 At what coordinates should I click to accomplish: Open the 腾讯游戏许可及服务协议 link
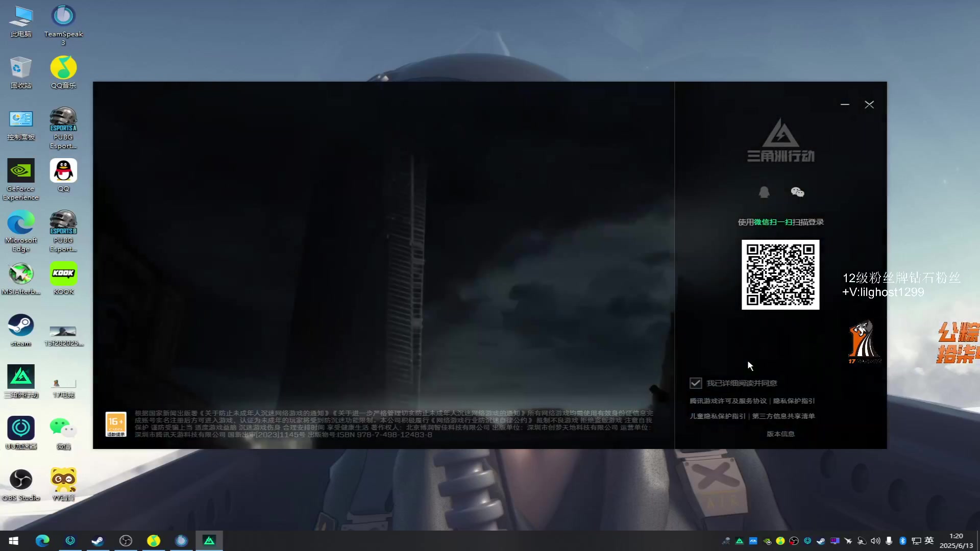(x=728, y=401)
